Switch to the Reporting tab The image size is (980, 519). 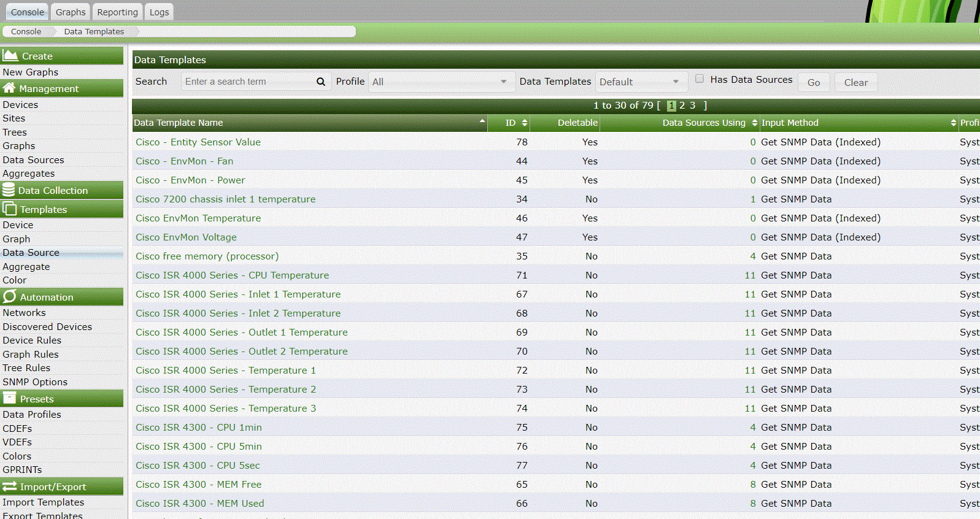[117, 12]
